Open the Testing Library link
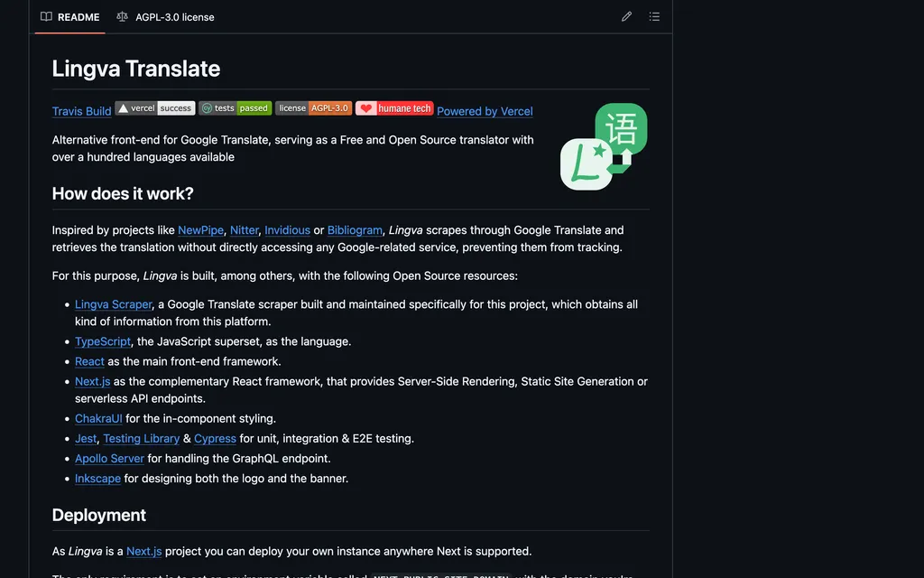924x578 pixels. 142,439
